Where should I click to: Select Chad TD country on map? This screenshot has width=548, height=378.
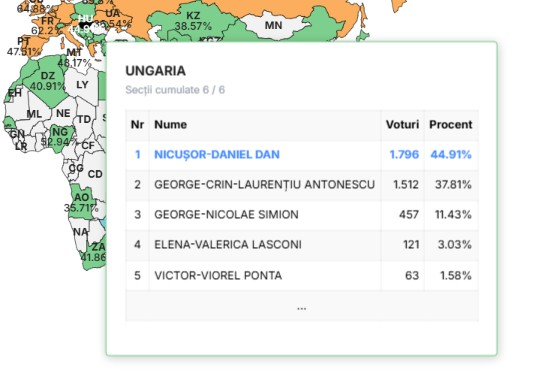pyautogui.click(x=84, y=119)
